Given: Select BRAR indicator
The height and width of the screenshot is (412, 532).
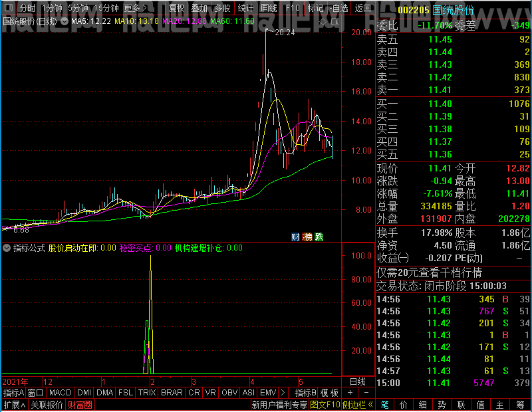Looking at the screenshot, I should pos(172,393).
